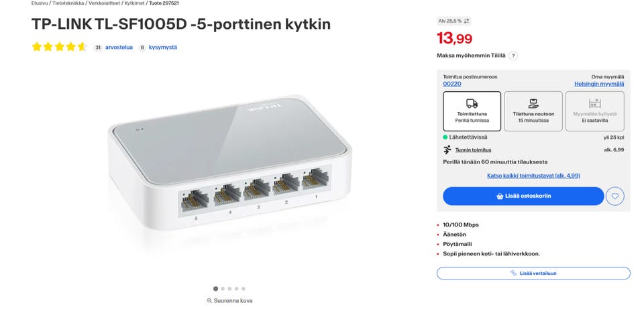Click the yellow star rating
The width and height of the screenshot is (644, 309).
point(59,47)
